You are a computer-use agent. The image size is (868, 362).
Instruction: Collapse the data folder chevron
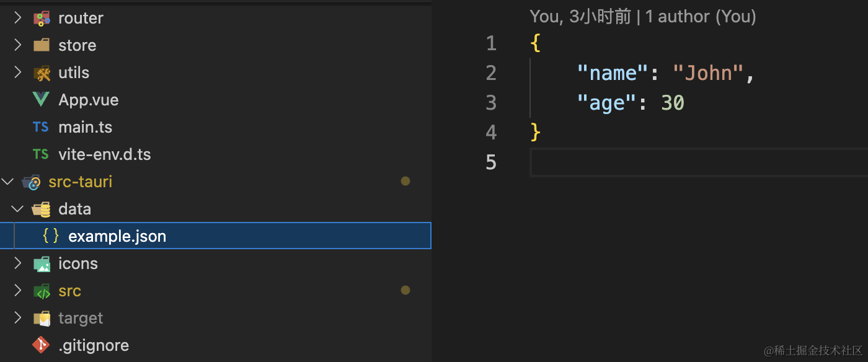pyautogui.click(x=18, y=209)
